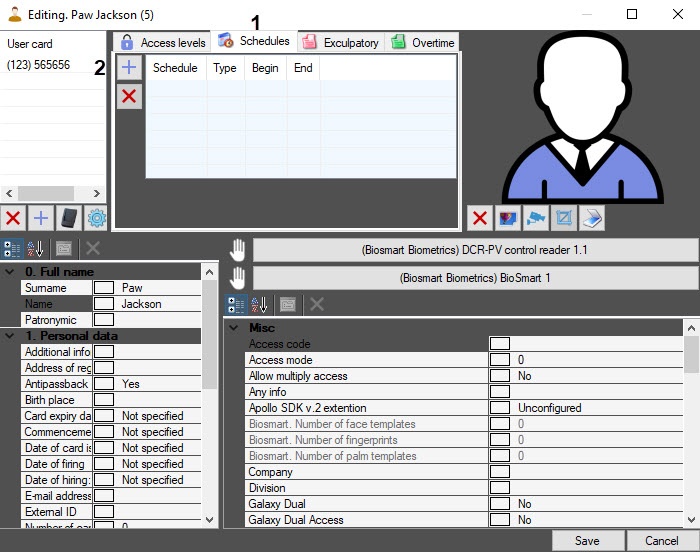700x552 pixels.
Task: Toggle the checkbox in the Antipassback row
Action: tap(104, 384)
